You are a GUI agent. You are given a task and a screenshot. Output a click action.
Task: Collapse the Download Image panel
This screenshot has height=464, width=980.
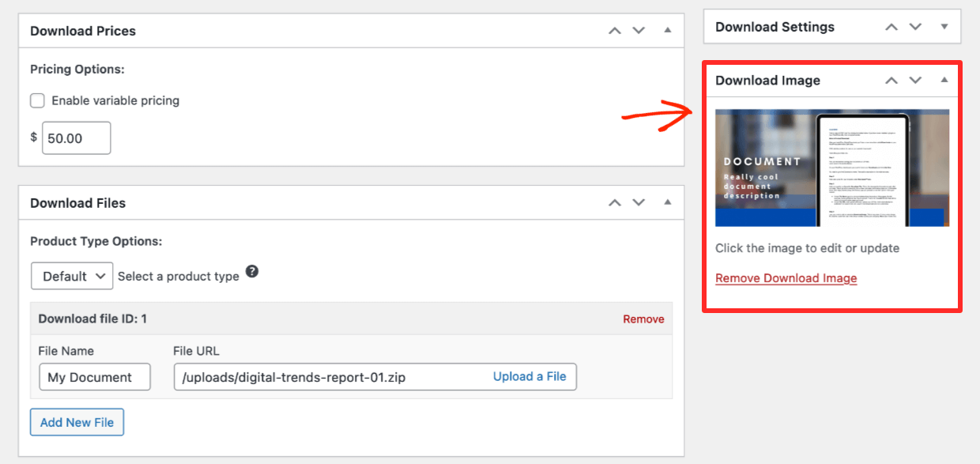pyautogui.click(x=944, y=81)
